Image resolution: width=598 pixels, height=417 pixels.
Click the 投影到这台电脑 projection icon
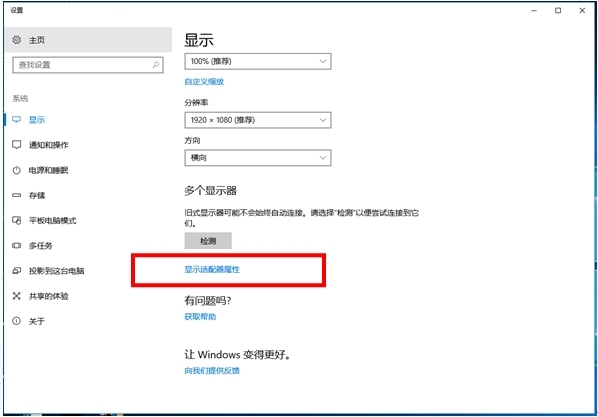tap(16, 270)
